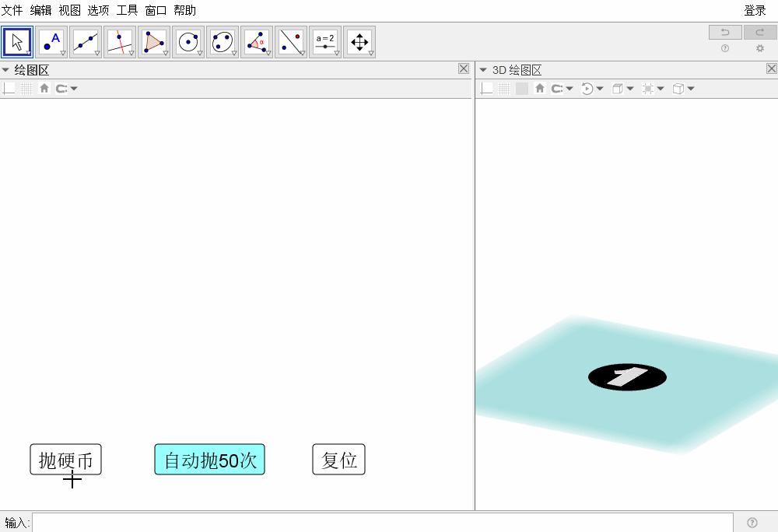Open the 选项 menu
778x532 pixels.
(x=98, y=10)
